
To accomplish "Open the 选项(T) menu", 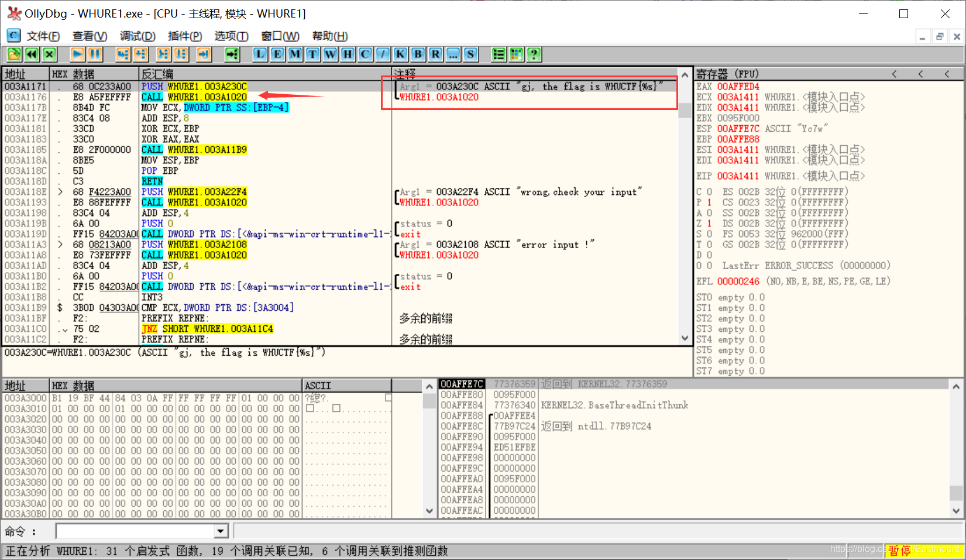I will tap(231, 36).
